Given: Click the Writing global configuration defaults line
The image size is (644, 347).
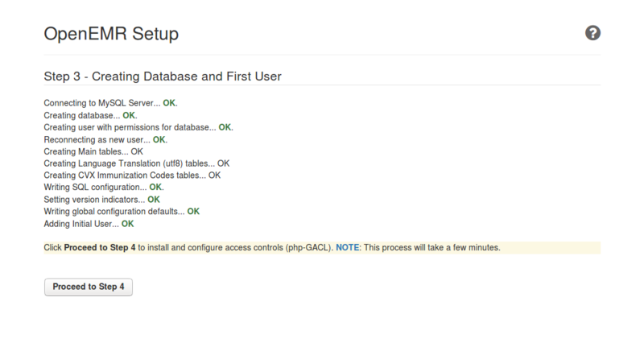Looking at the screenshot, I should coord(114,211).
